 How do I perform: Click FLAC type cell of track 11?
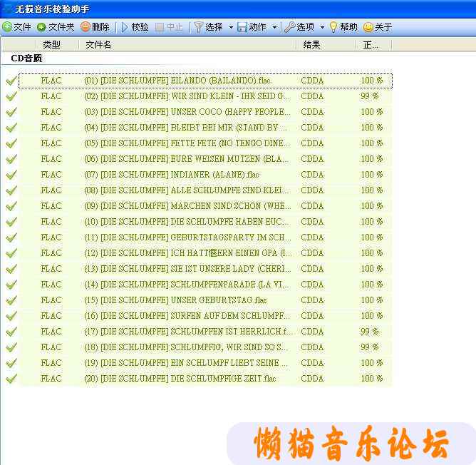[51, 237]
